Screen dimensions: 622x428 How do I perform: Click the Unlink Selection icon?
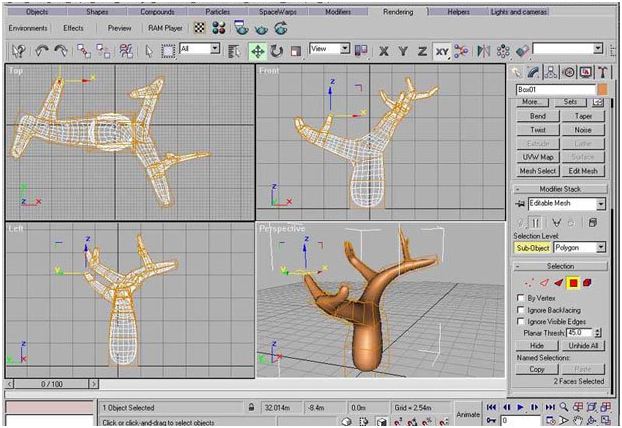[x=104, y=51]
